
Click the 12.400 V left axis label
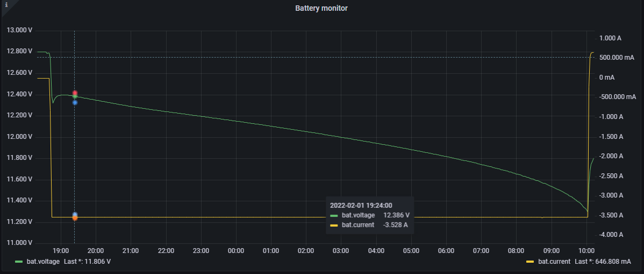click(20, 94)
